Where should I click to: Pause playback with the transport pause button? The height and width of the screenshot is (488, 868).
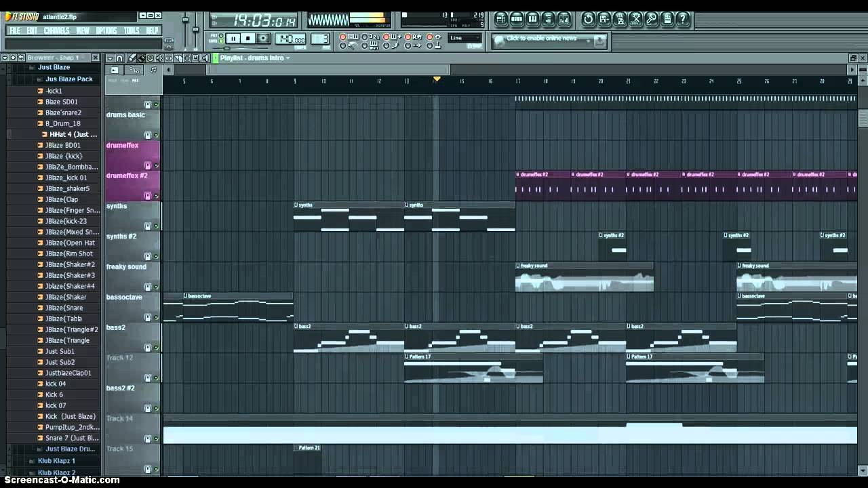[x=233, y=39]
